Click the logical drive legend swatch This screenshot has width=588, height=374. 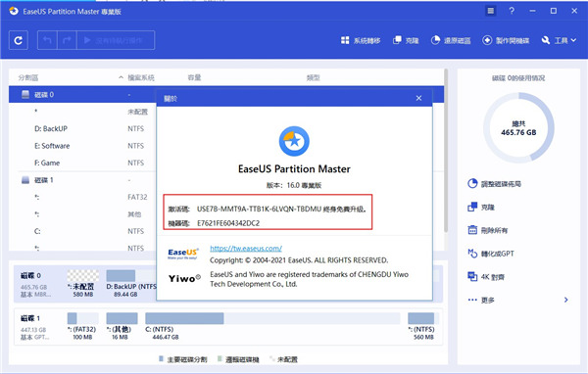point(220,359)
